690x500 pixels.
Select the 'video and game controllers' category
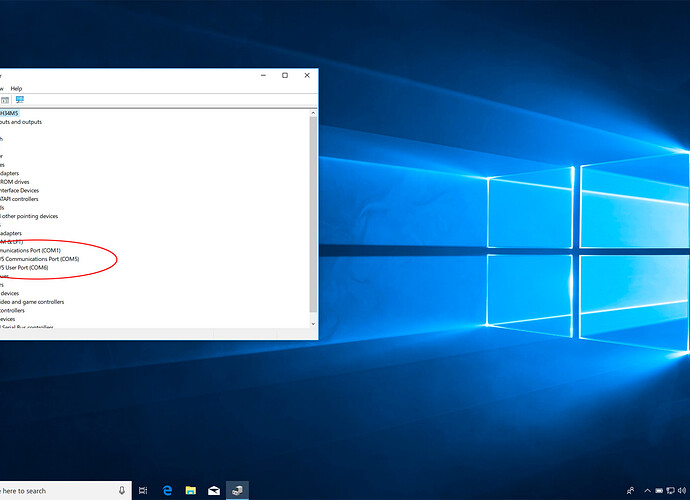click(x=32, y=302)
